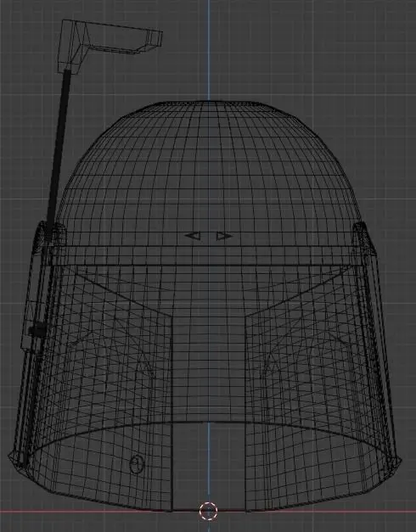This screenshot has height=532, width=416.
Task: Select the rangefinder head at the antenna top
Action: pyautogui.click(x=110, y=42)
